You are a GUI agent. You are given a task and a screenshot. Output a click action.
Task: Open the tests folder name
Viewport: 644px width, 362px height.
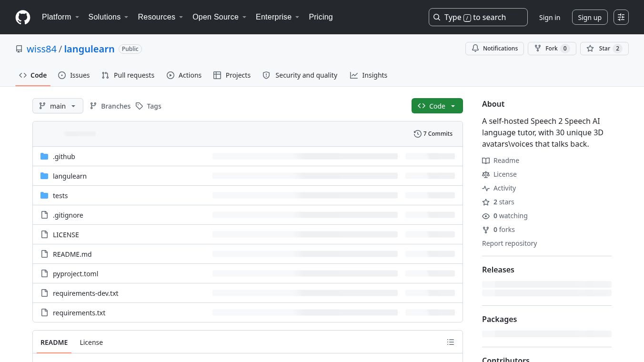(60, 196)
